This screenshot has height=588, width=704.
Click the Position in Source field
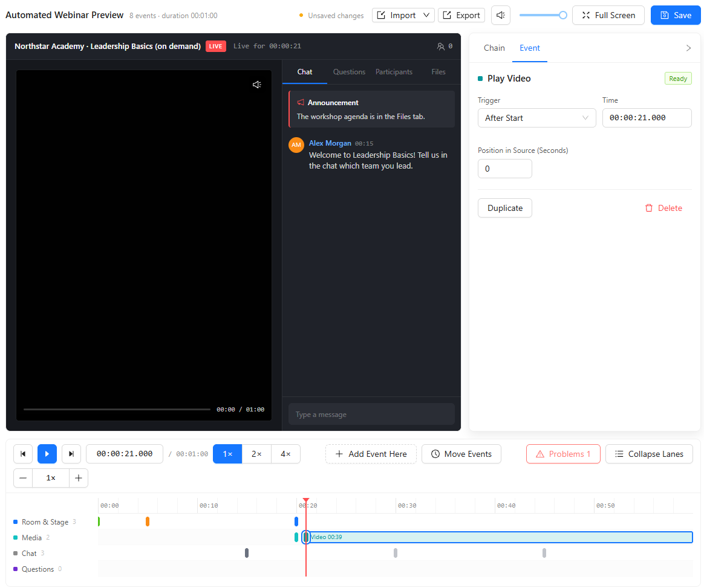[x=504, y=169]
